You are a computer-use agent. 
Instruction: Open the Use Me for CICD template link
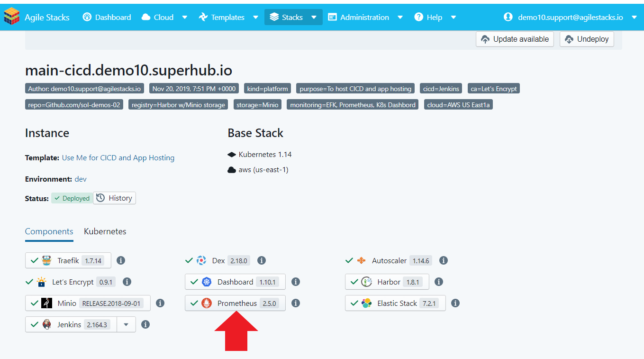tap(118, 158)
